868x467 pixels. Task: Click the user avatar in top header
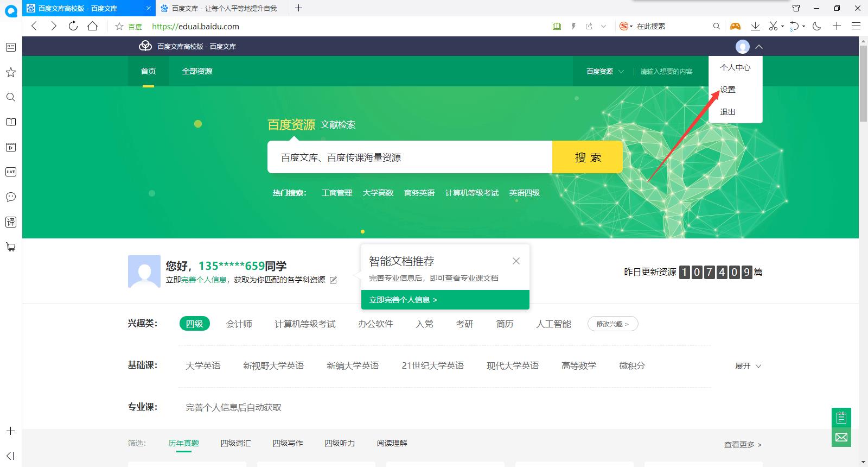click(742, 47)
